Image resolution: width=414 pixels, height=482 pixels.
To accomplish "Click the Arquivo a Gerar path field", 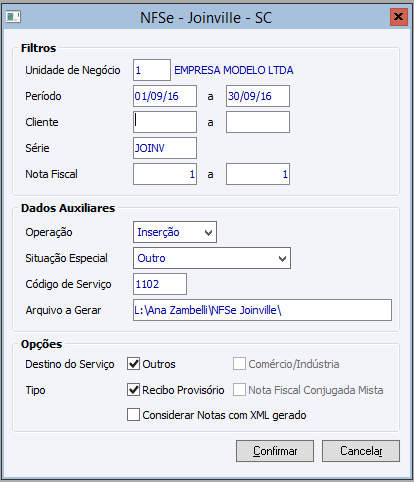I will pyautogui.click(x=262, y=310).
